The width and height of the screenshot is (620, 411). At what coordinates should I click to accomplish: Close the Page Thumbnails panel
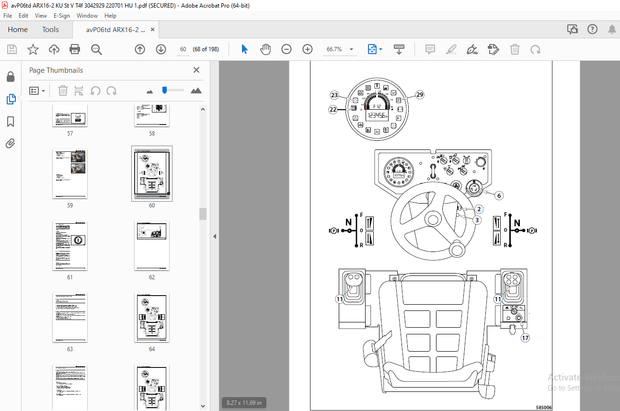(x=197, y=71)
